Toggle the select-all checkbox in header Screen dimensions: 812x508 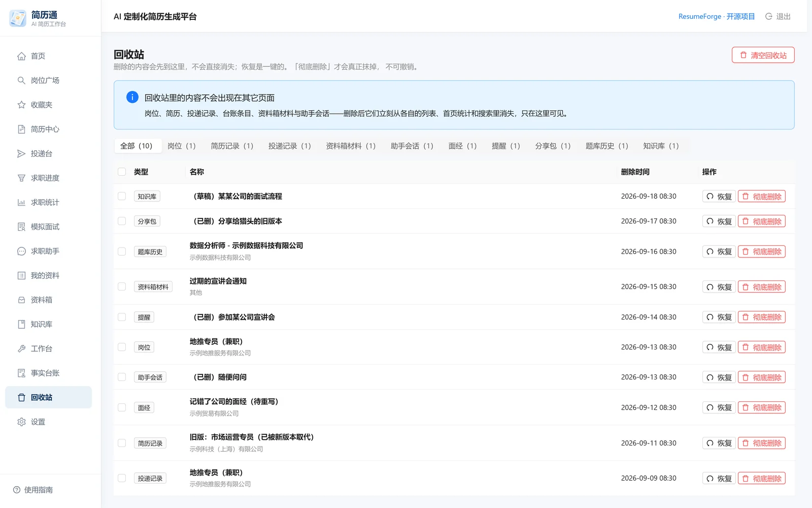pos(122,172)
